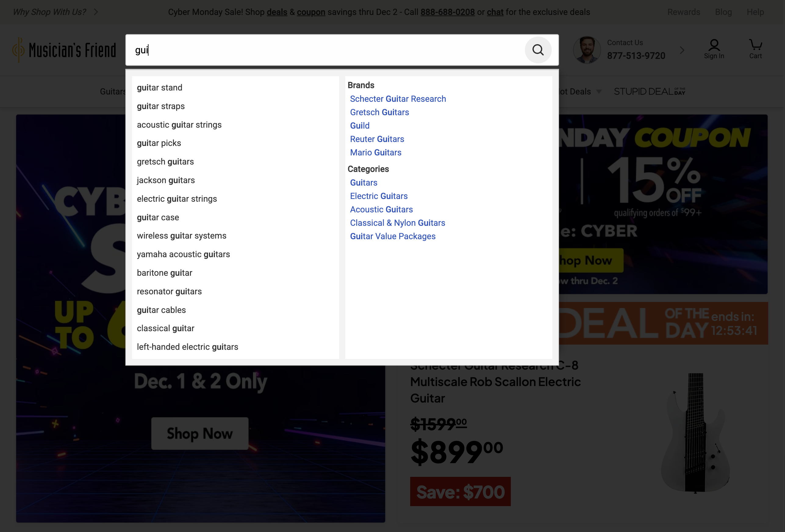Screen dimensions: 785x532
Task: Click the Shop Now button
Action: point(200,434)
